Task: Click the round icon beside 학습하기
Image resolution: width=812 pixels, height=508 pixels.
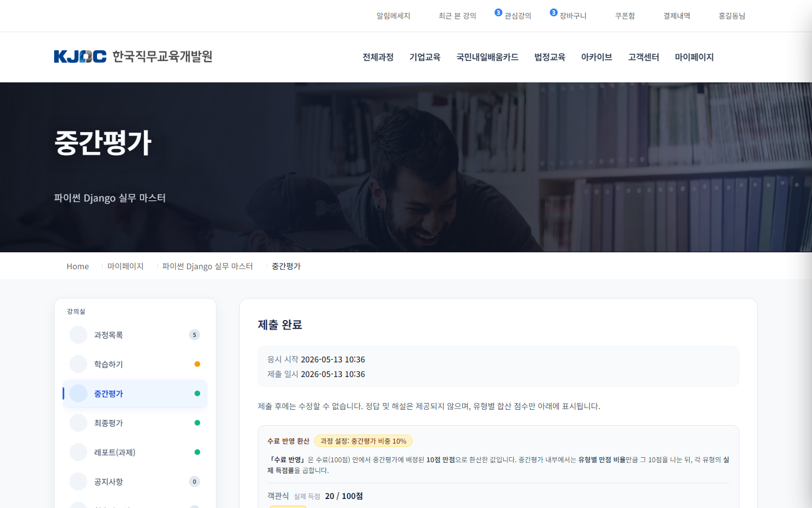Action: tap(78, 364)
